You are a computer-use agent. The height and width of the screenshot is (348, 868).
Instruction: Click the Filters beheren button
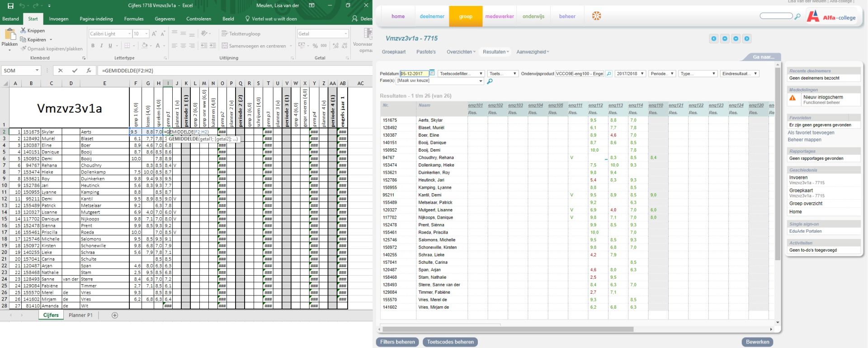point(397,342)
